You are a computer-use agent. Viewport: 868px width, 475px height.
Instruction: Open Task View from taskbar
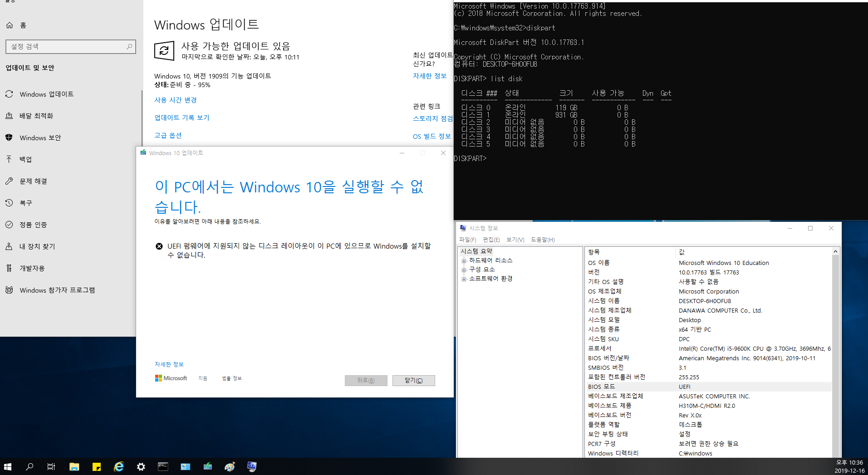(51, 466)
